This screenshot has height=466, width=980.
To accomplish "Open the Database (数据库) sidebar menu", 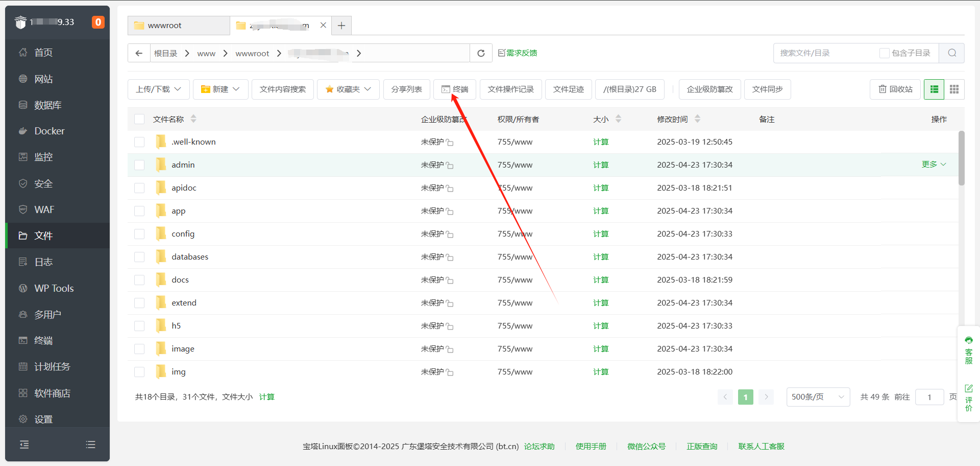I will point(48,105).
